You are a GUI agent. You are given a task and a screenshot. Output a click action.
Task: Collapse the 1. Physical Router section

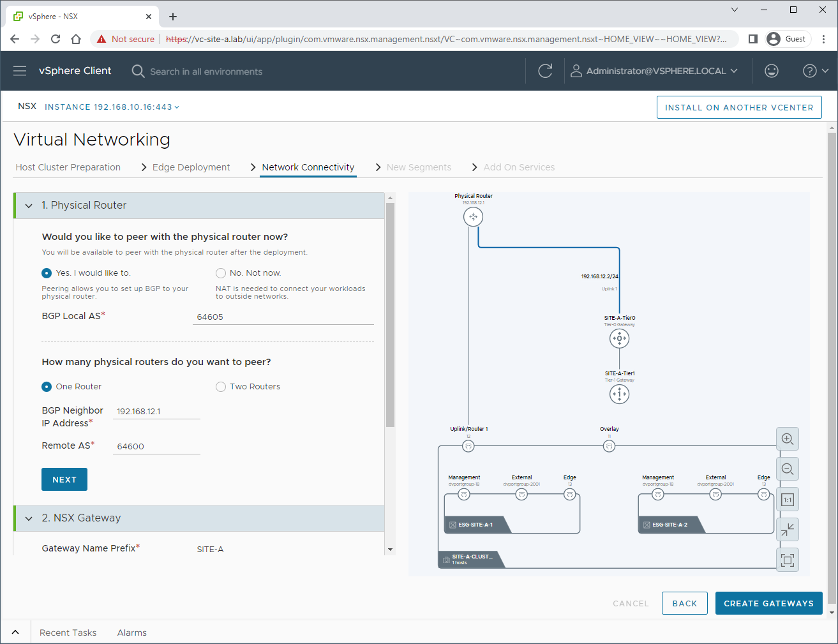pyautogui.click(x=29, y=206)
